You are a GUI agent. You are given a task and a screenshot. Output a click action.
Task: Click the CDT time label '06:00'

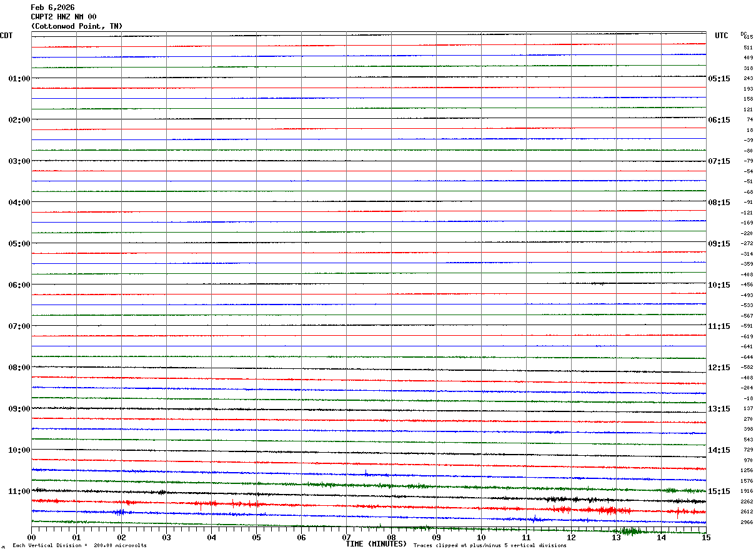[19, 285]
